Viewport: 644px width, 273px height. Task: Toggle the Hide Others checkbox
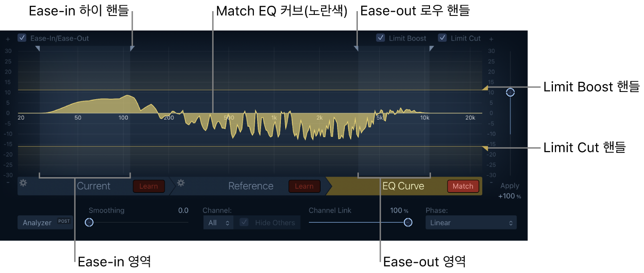[x=245, y=222]
